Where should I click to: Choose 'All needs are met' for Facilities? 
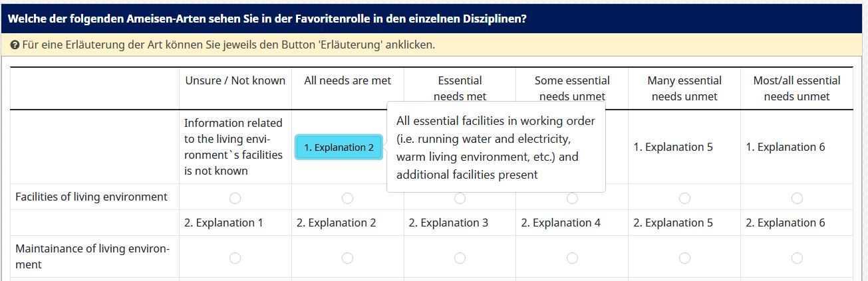click(347, 198)
